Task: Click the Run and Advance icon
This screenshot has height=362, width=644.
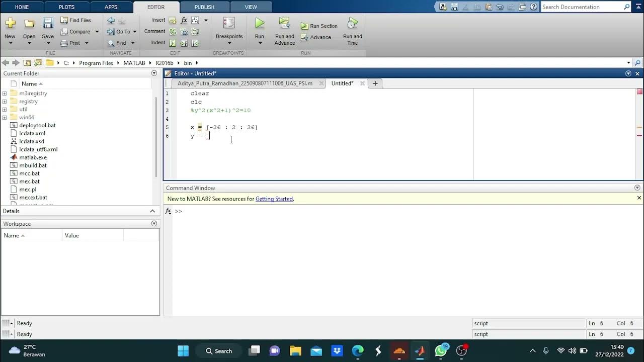Action: click(x=285, y=23)
